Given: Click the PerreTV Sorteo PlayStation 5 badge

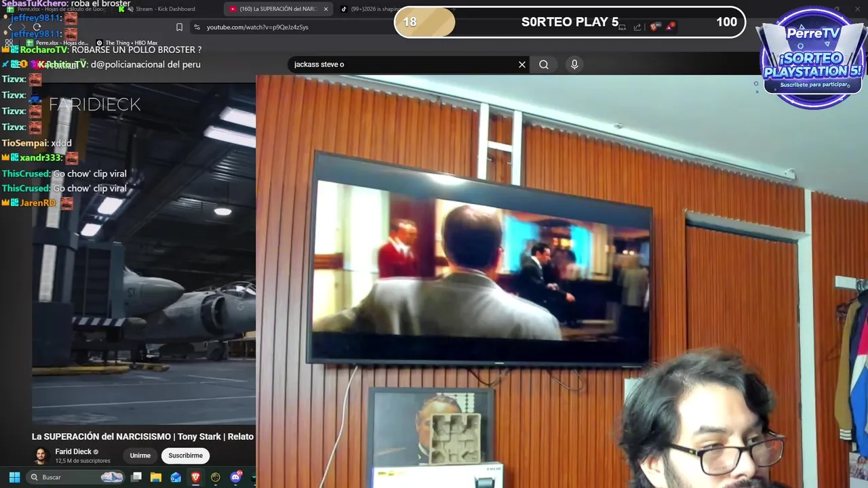Looking at the screenshot, I should (x=812, y=58).
